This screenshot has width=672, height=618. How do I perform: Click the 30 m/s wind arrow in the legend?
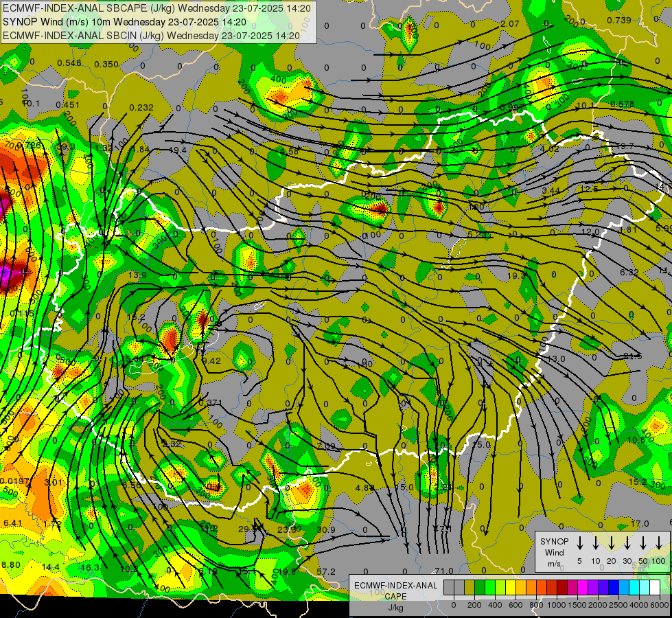point(627,543)
